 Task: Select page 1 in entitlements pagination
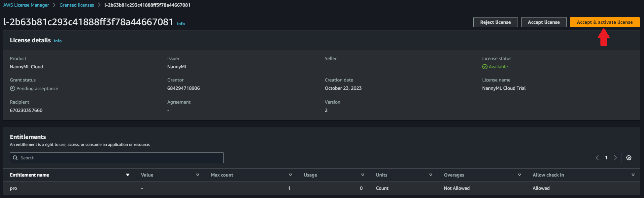pos(606,158)
